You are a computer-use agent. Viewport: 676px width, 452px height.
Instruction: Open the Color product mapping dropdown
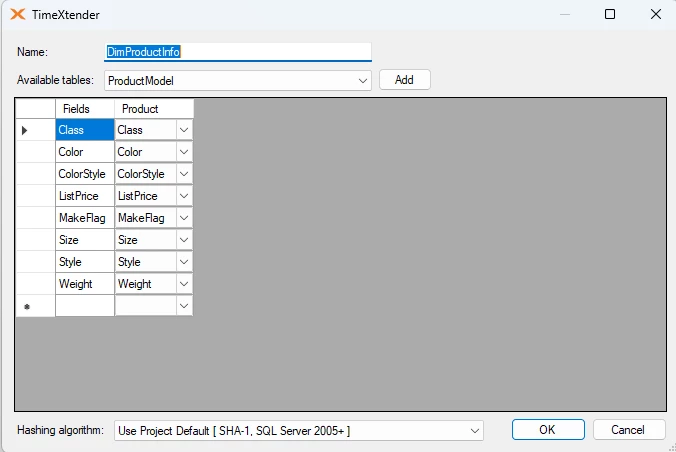pyautogui.click(x=184, y=152)
